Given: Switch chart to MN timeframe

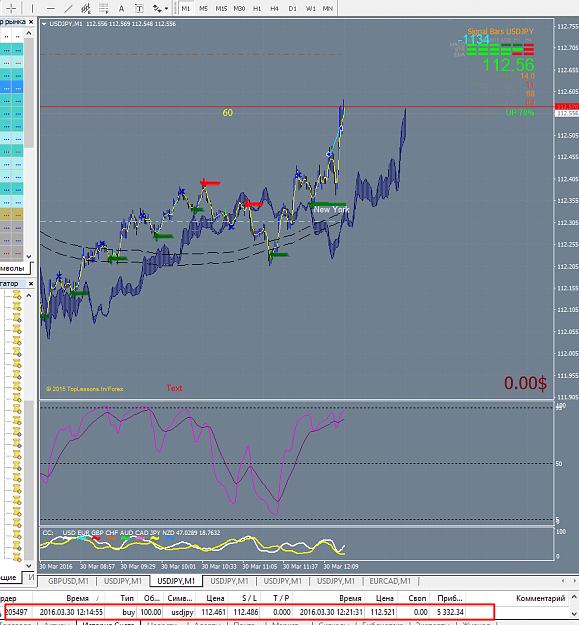Looking at the screenshot, I should pyautogui.click(x=328, y=8).
